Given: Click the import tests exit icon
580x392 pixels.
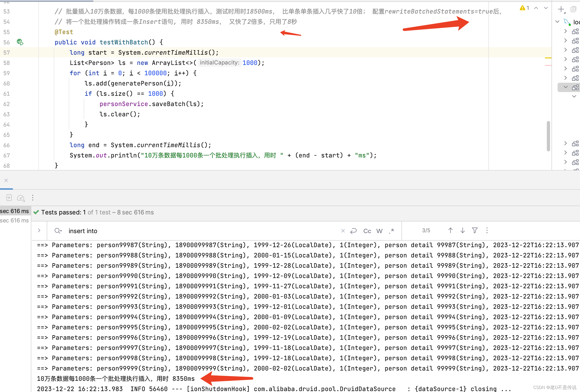Looking at the screenshot, I should (9, 198).
